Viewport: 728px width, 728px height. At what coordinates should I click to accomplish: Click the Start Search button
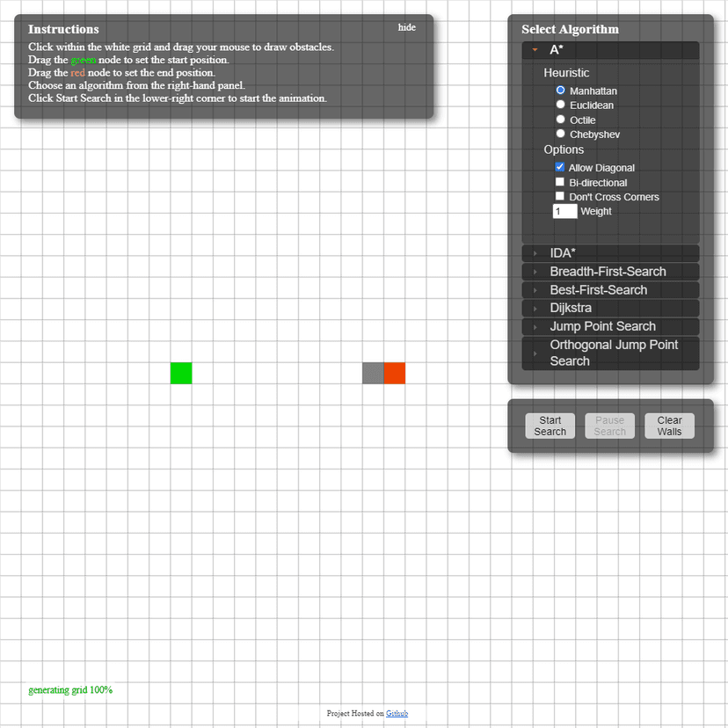tap(550, 426)
